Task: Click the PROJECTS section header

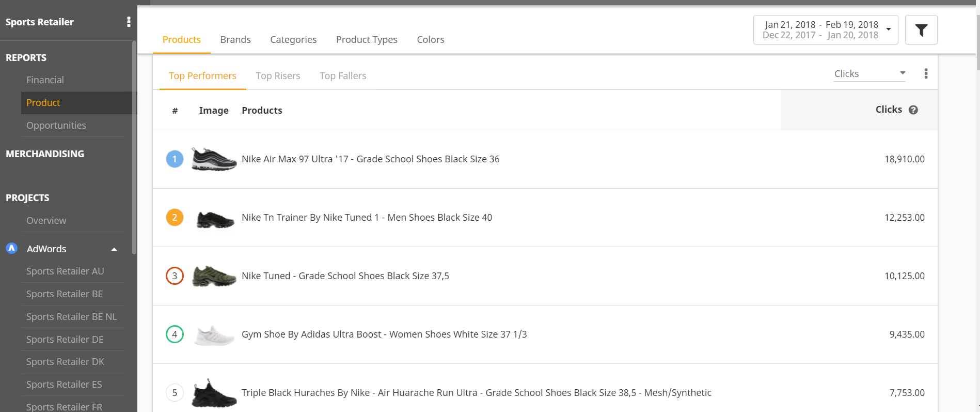Action: pos(27,198)
